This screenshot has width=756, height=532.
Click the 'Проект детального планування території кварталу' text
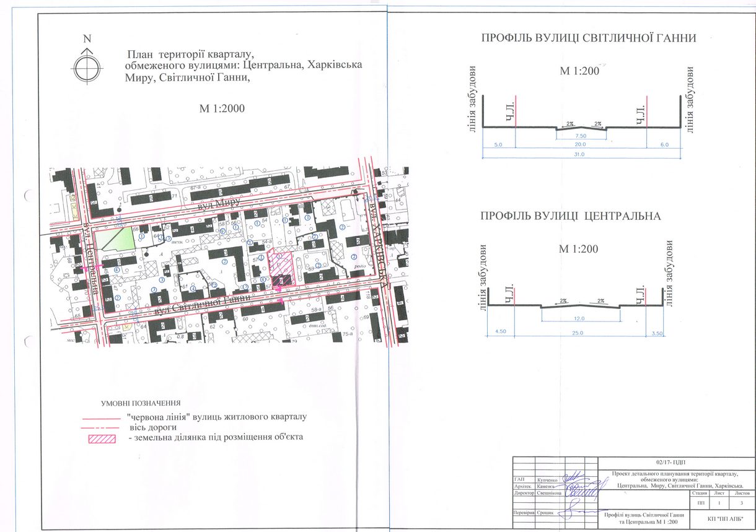click(675, 474)
